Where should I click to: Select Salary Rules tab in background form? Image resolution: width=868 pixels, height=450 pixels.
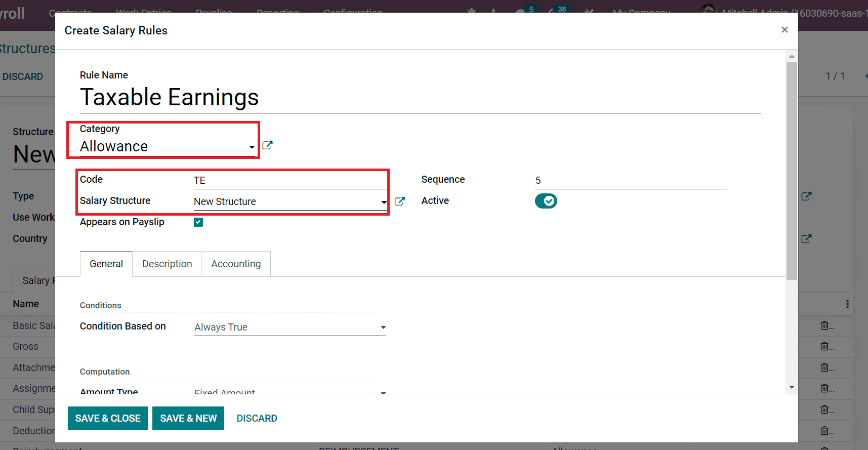click(34, 280)
